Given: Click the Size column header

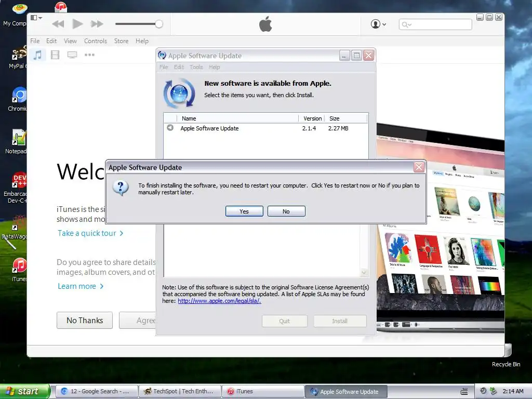Looking at the screenshot, I should [x=346, y=118].
